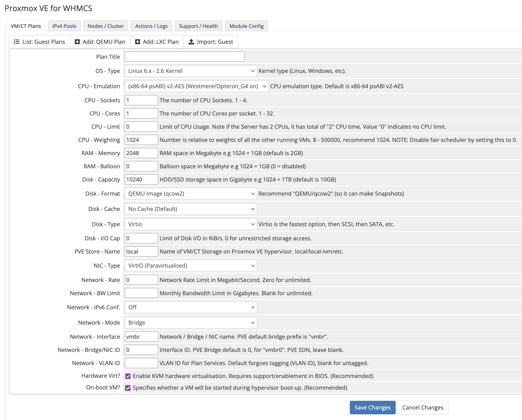522x420 pixels.
Task: Expand the Disk - Cache selector
Action: [x=191, y=209]
